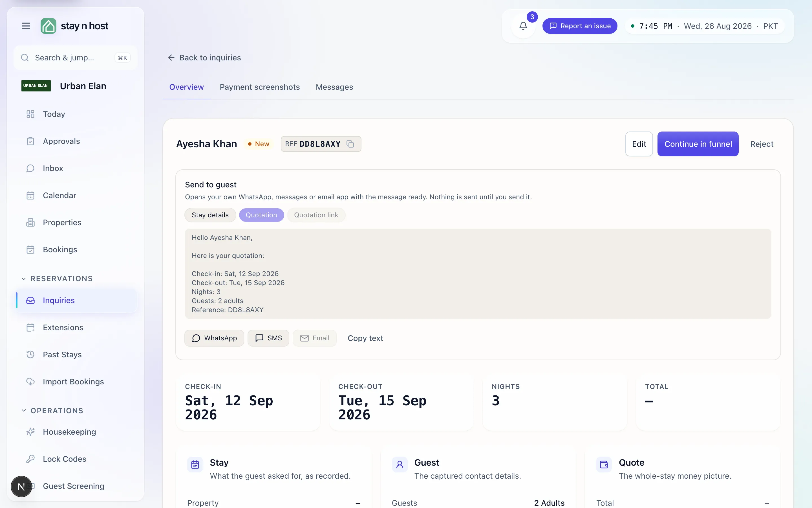The width and height of the screenshot is (812, 508).
Task: Click the Report an issue button
Action: click(x=579, y=26)
